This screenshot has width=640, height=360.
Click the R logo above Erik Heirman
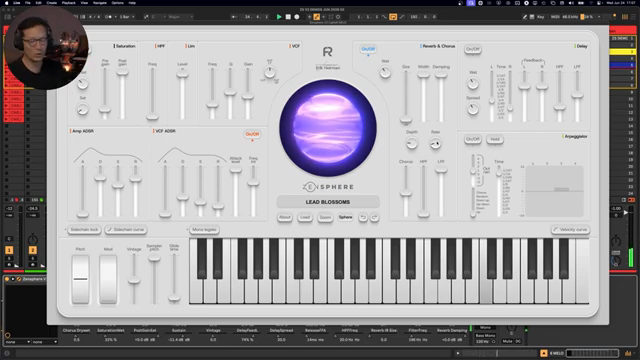click(328, 52)
